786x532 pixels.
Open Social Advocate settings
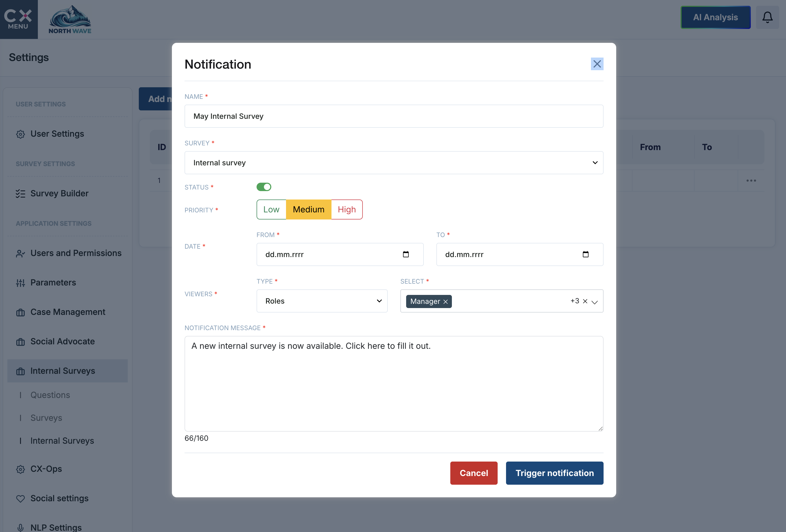point(63,341)
